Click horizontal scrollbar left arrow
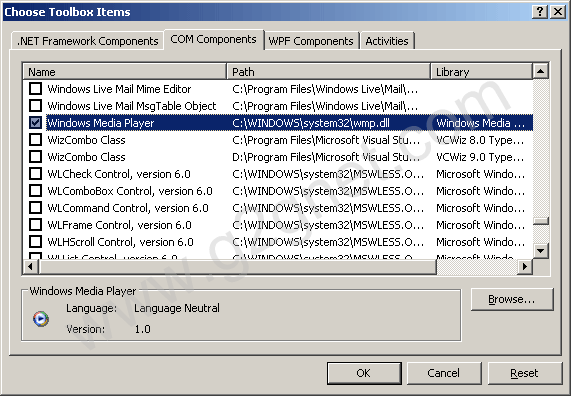The image size is (571, 396). pyautogui.click(x=30, y=267)
